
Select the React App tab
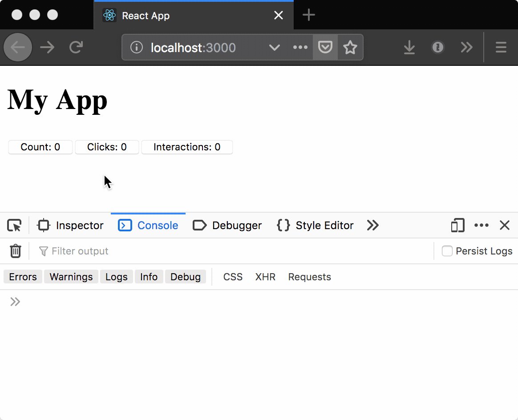point(194,15)
